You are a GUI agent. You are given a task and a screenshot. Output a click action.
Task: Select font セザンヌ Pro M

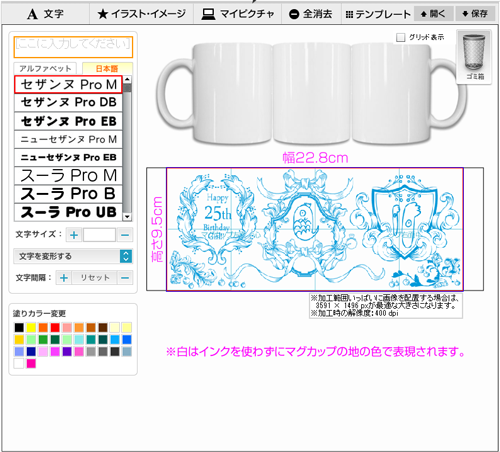(68, 84)
